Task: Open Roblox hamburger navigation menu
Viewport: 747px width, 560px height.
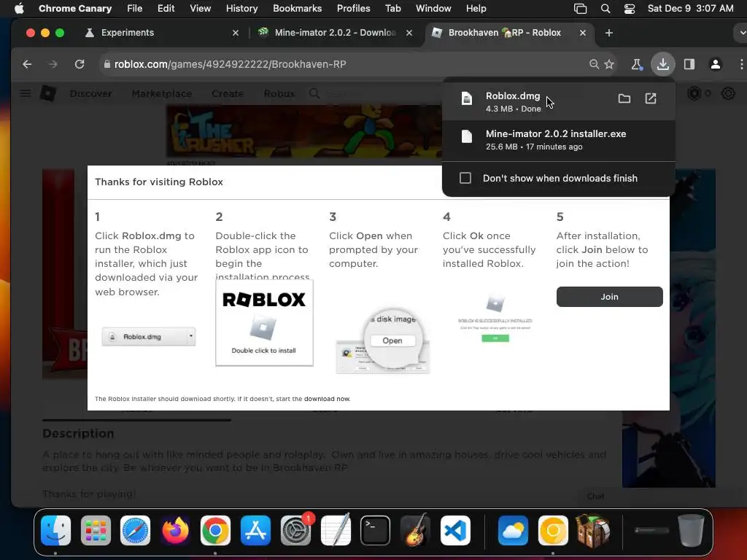Action: [x=26, y=93]
